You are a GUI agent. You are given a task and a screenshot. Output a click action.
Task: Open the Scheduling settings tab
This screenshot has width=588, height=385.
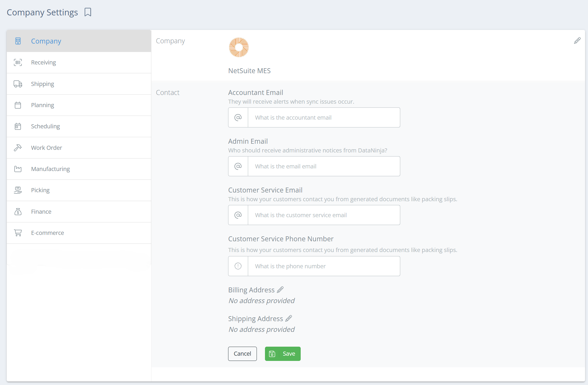coord(45,126)
